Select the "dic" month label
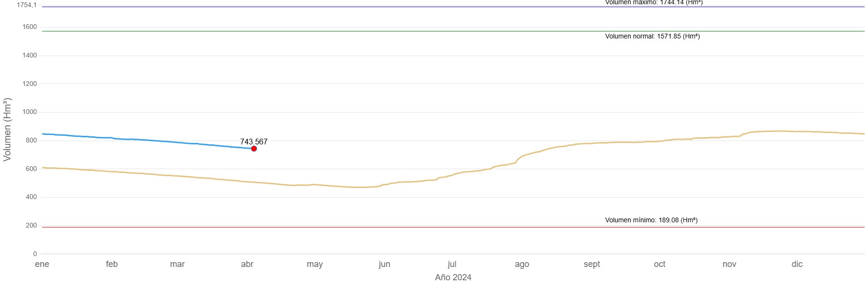 (x=797, y=264)
